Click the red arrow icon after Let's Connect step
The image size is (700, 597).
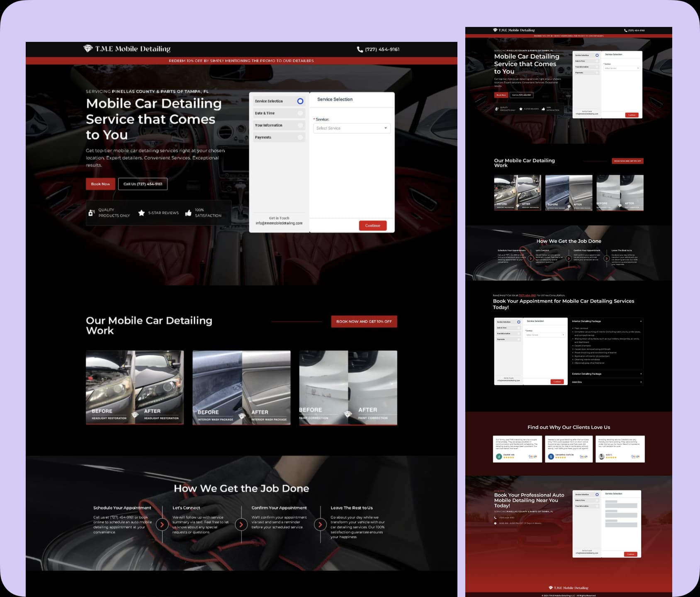[x=241, y=524]
